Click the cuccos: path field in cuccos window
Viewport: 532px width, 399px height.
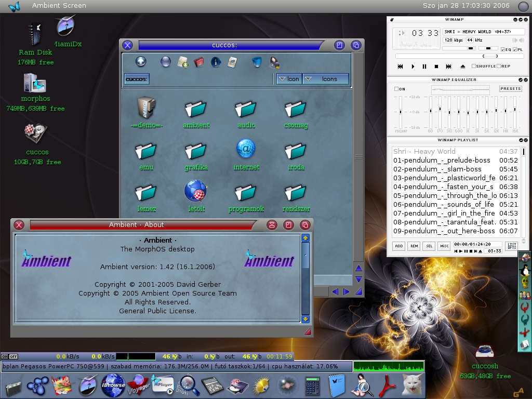(x=137, y=79)
